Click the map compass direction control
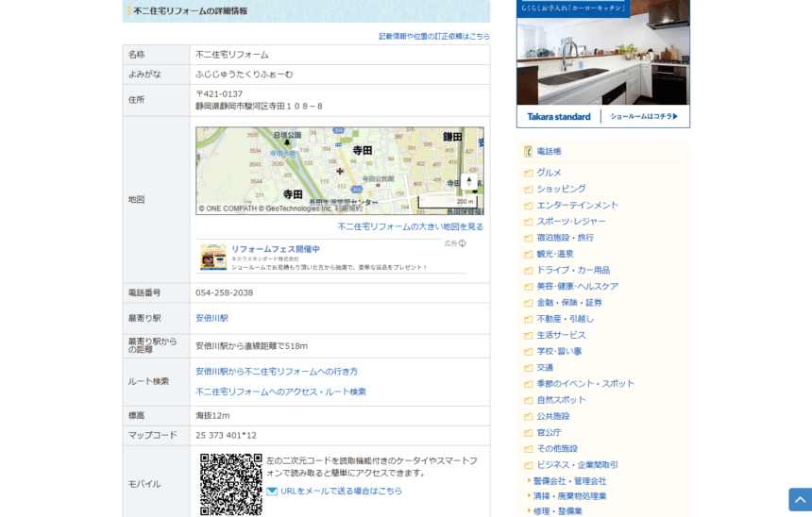Screen dimensions: 812x517 [469, 181]
